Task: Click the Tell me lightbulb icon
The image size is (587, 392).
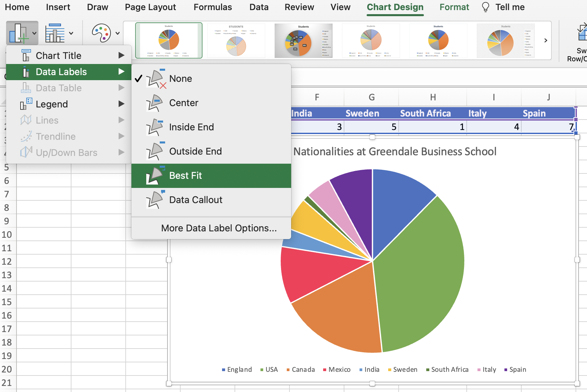Action: click(485, 7)
